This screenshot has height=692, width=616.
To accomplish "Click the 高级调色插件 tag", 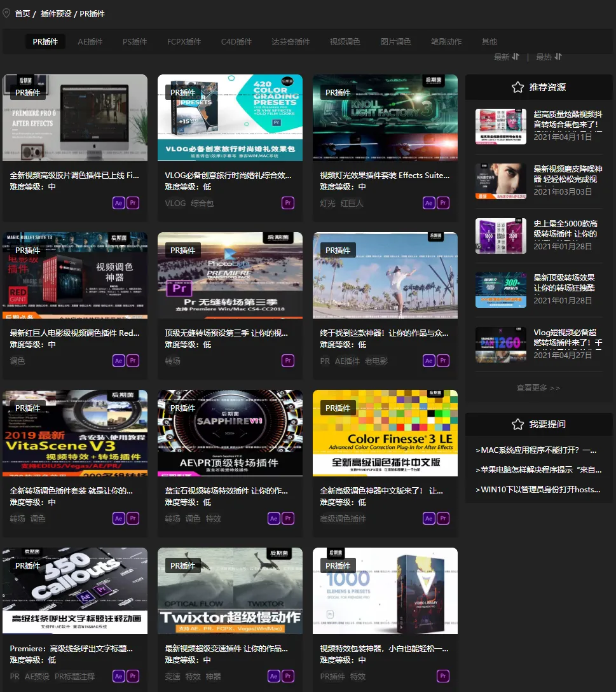I will [x=343, y=518].
